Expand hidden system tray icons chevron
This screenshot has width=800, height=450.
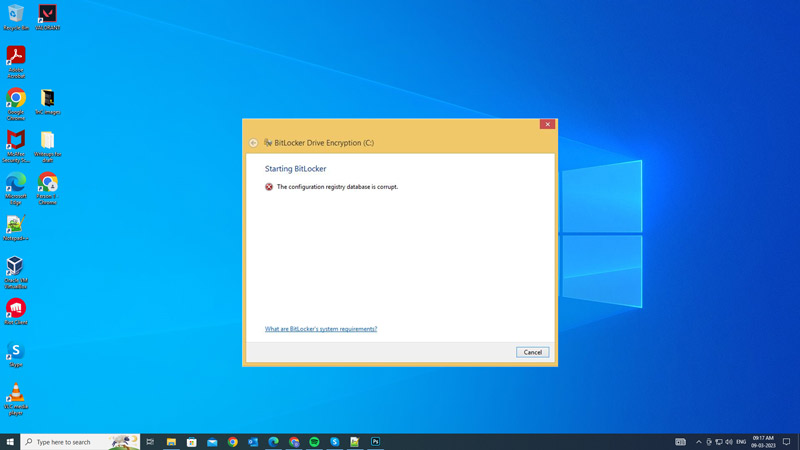[698, 442]
